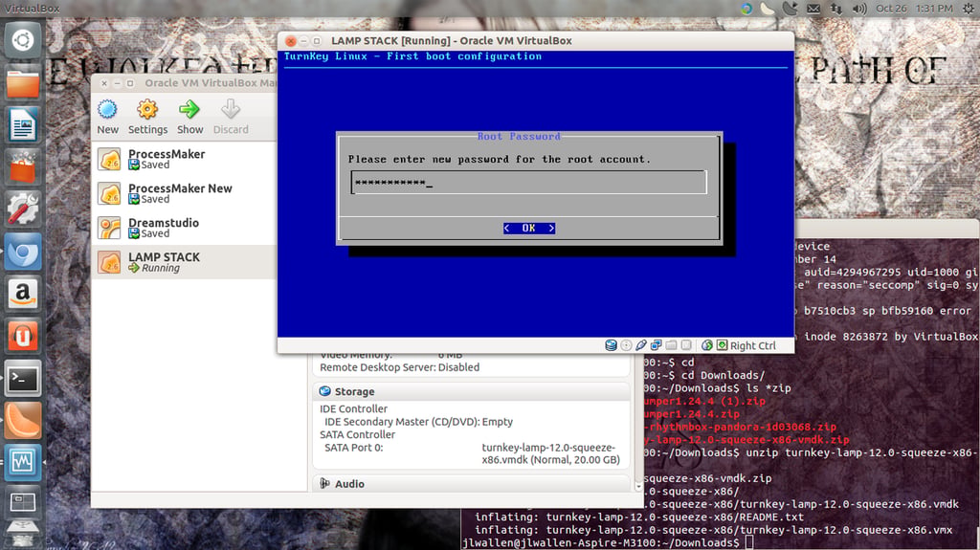Click the New virtual machine icon
The height and width of the screenshot is (550, 980).
point(107,117)
